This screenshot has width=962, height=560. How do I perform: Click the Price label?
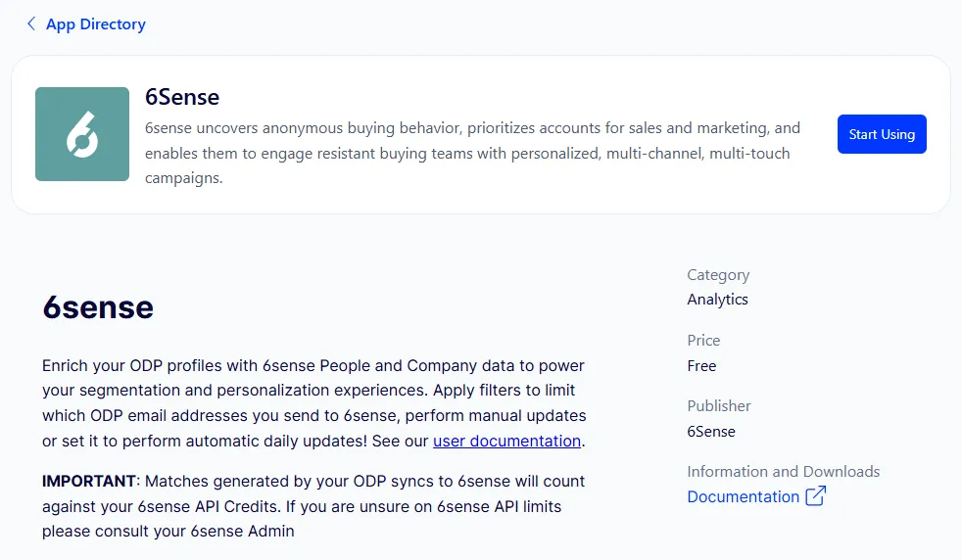[x=703, y=341]
